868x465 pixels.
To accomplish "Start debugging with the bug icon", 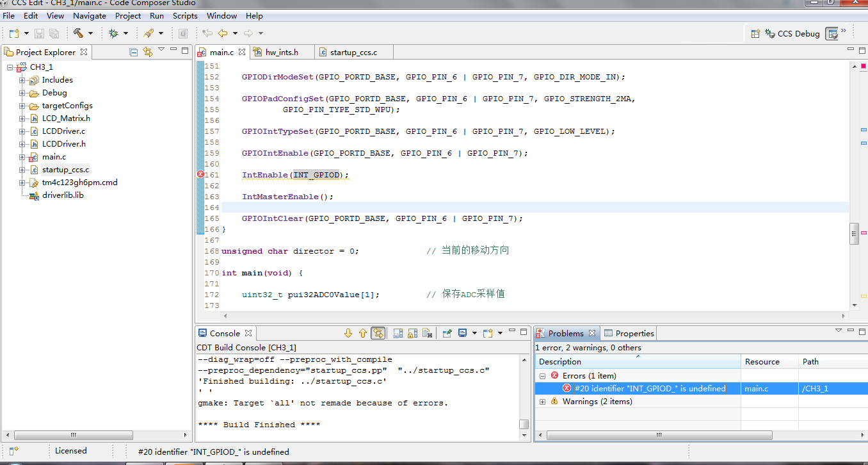I will 114,33.
